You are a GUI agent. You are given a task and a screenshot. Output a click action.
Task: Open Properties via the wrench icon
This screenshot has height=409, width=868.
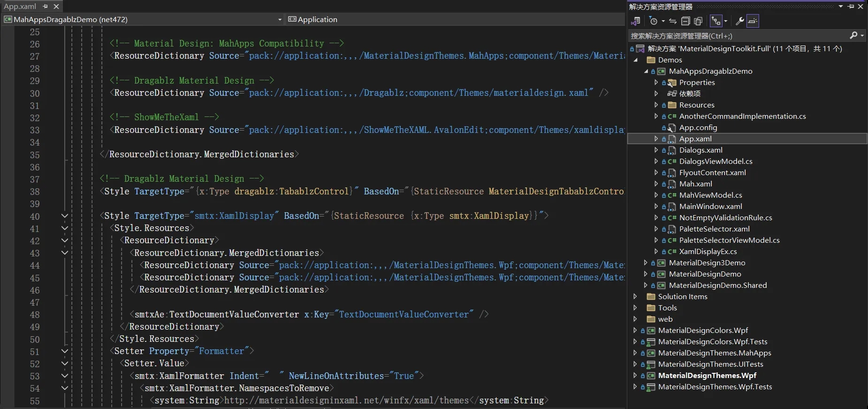(740, 21)
